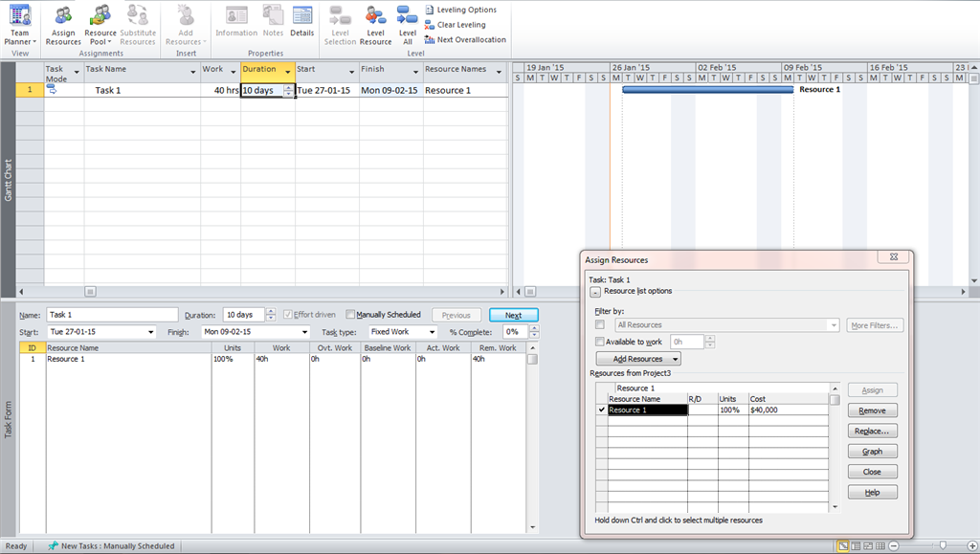The image size is (980, 554).
Task: Open resource Notes from the ribbon
Action: (x=273, y=22)
